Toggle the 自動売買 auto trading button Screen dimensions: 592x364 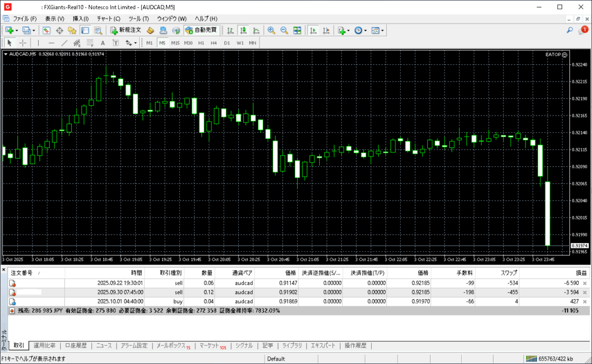201,30
